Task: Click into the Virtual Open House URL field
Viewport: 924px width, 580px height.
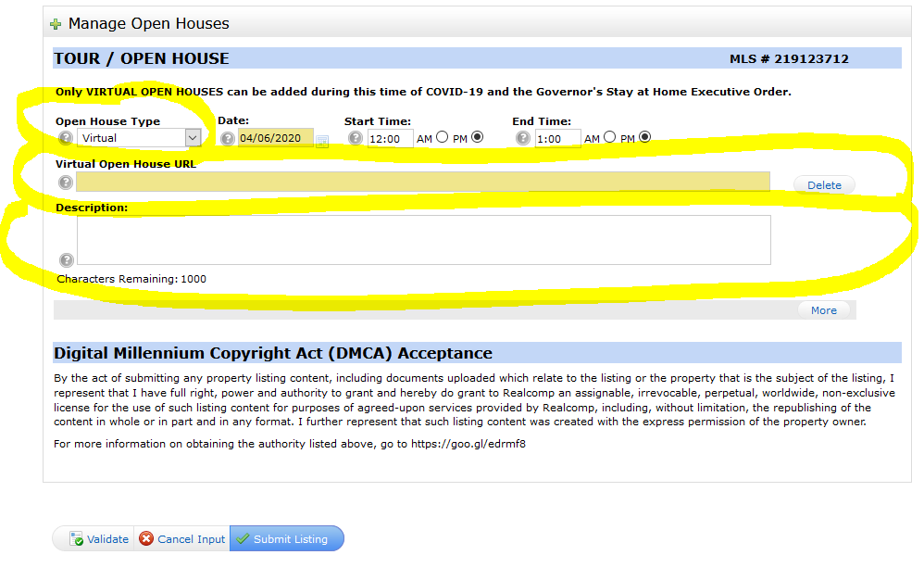Action: pos(422,182)
